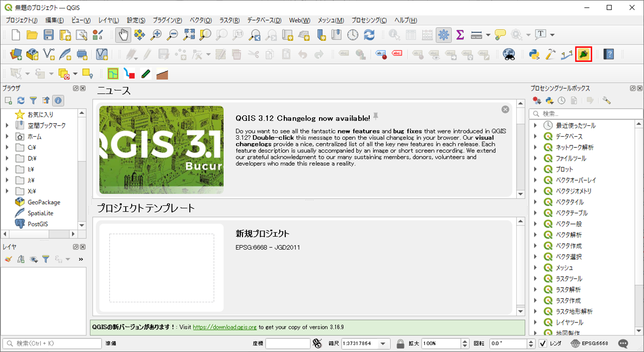Toggle the Pan Map hand tool

coord(123,35)
